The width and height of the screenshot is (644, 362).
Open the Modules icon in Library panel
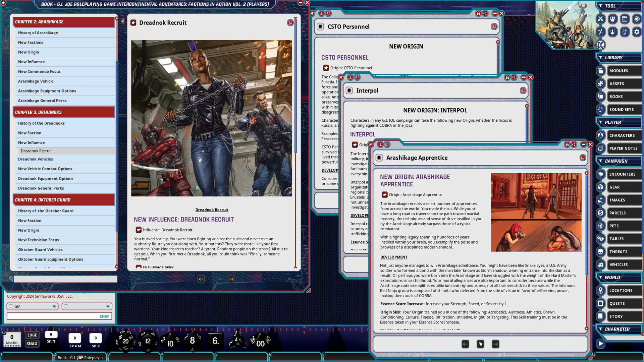(600, 70)
